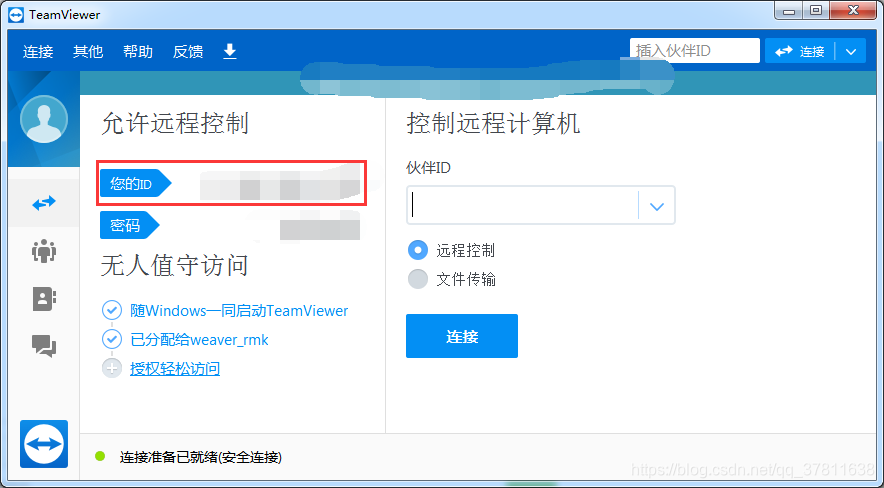This screenshot has height=488, width=884.
Task: Select the 文件传输 radio button
Action: click(x=418, y=279)
